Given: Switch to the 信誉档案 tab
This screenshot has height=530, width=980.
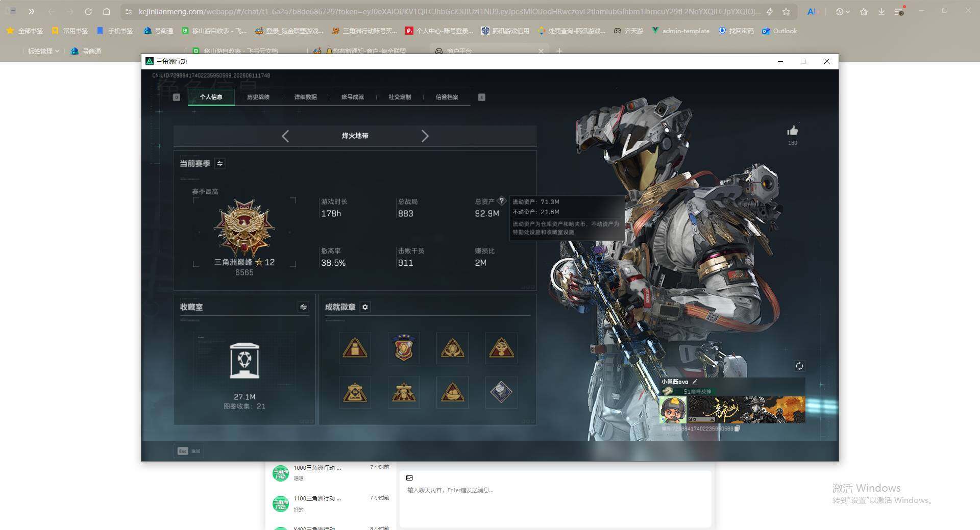Looking at the screenshot, I should pos(447,97).
